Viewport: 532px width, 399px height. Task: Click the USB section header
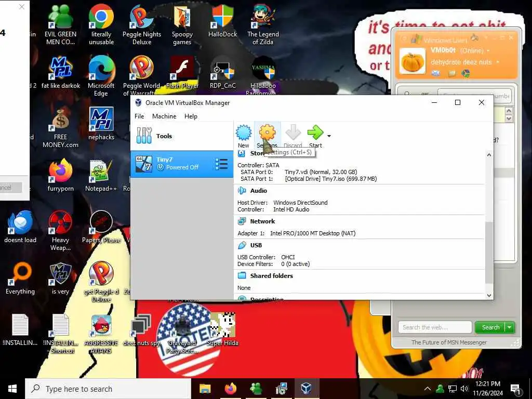coord(256,245)
